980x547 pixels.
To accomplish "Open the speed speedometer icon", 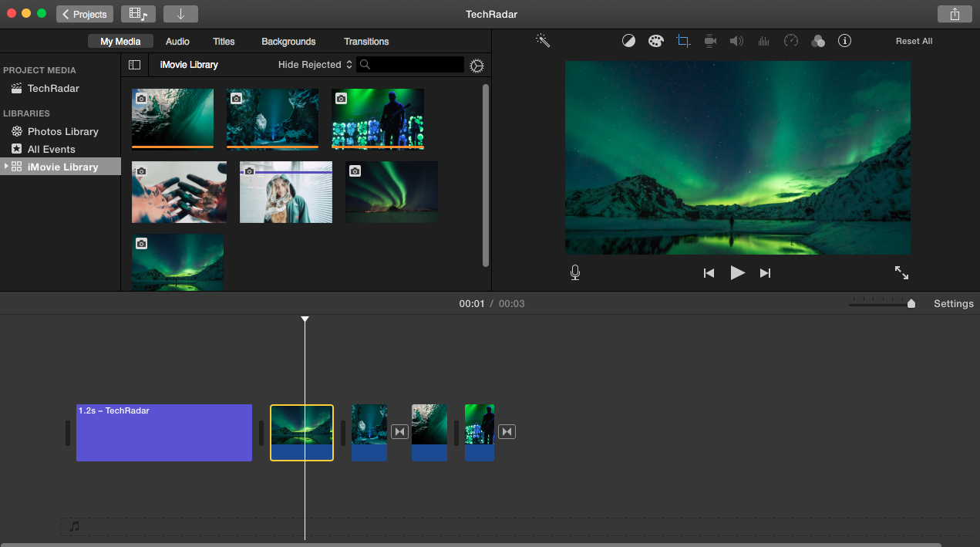I will click(790, 41).
